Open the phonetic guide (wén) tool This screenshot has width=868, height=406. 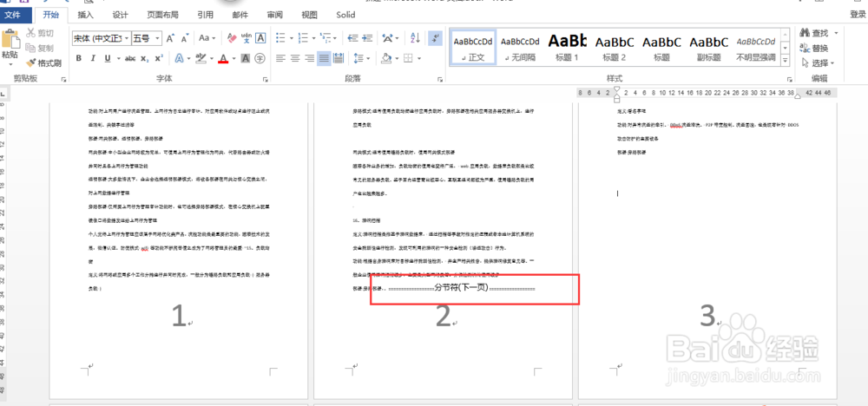point(247,38)
